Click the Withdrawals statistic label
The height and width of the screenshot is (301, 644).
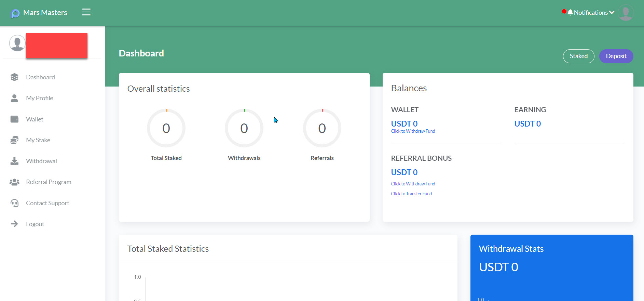click(x=244, y=158)
